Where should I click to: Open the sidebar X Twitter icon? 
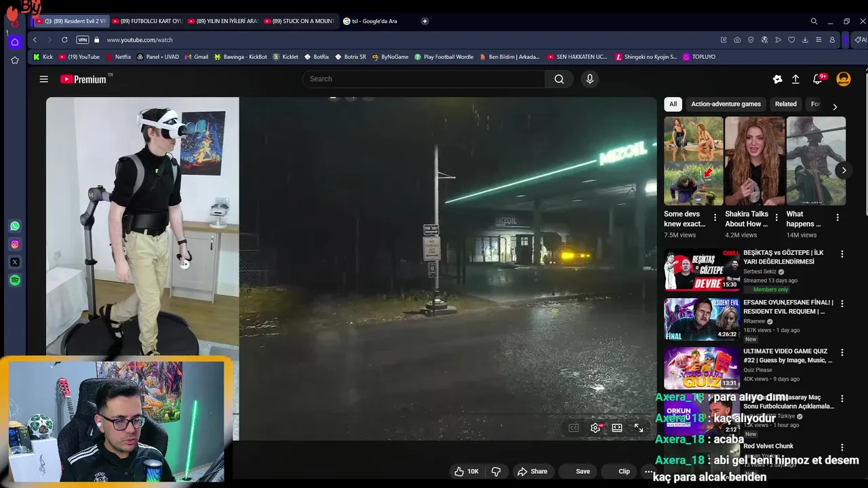(15, 262)
